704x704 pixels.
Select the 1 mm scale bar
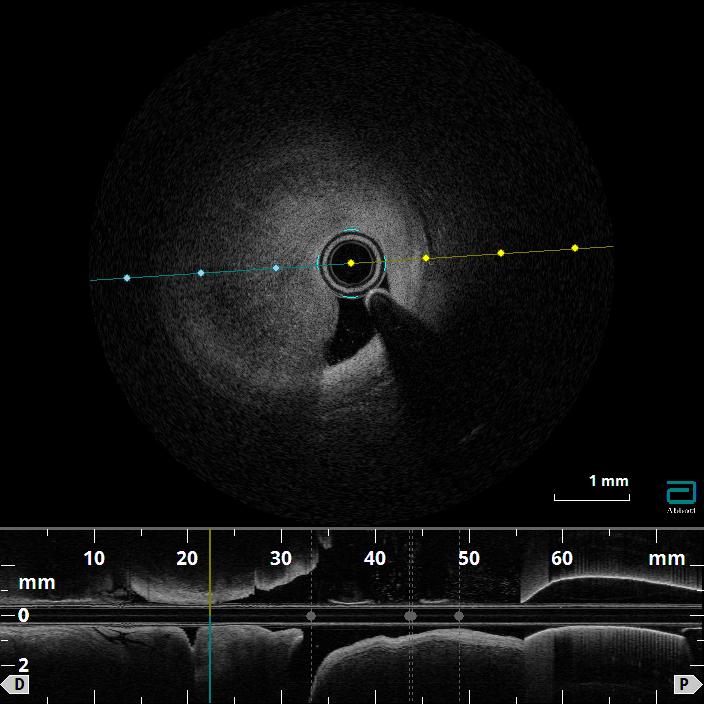(x=592, y=495)
